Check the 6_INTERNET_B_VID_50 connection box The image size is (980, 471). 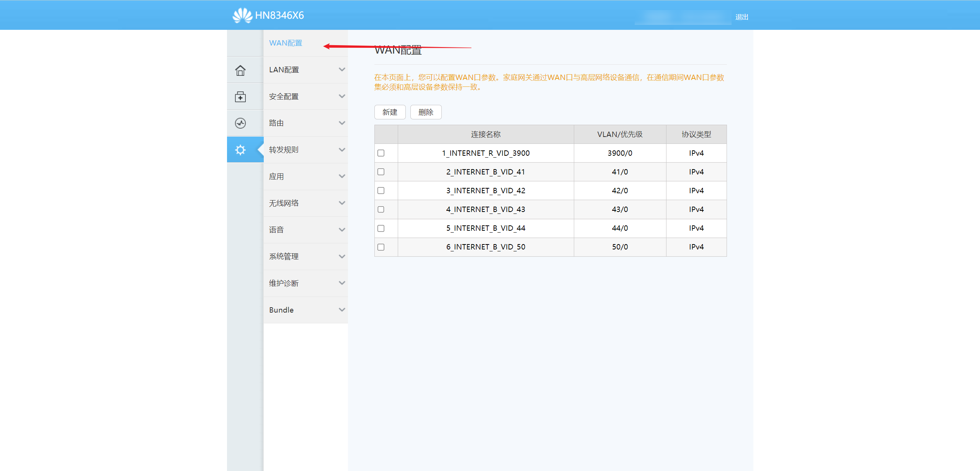coord(381,247)
